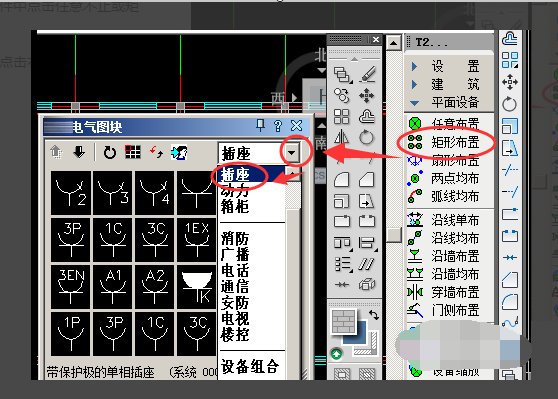Select 通信 category in list
The image size is (558, 399).
pos(235,286)
